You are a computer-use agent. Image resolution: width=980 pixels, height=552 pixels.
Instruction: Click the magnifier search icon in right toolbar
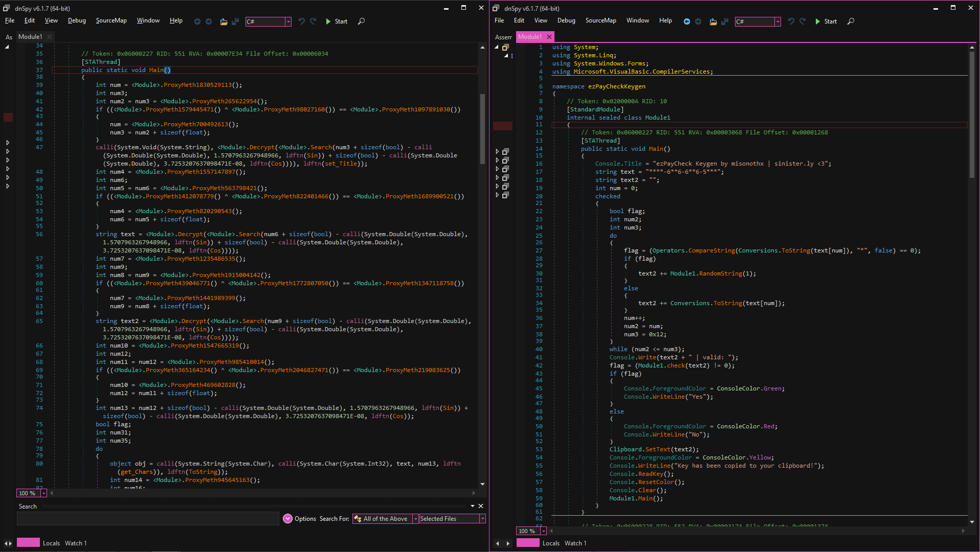pyautogui.click(x=851, y=21)
